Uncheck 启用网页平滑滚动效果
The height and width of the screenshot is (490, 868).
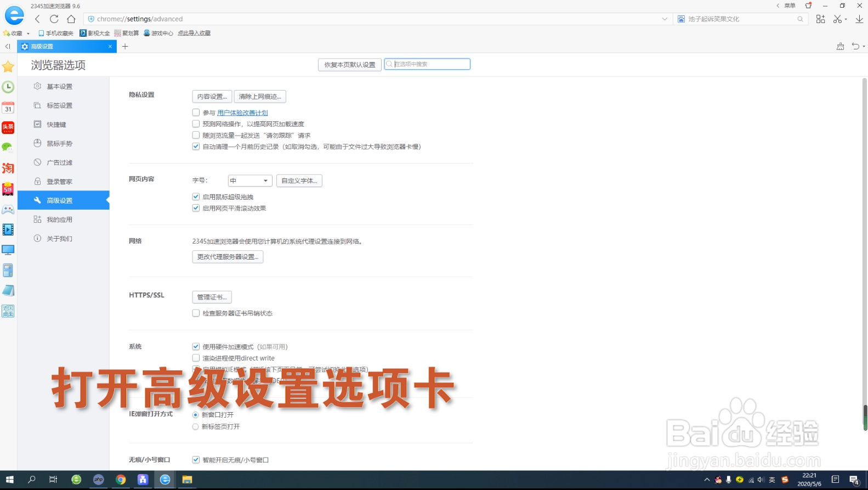pyautogui.click(x=196, y=208)
